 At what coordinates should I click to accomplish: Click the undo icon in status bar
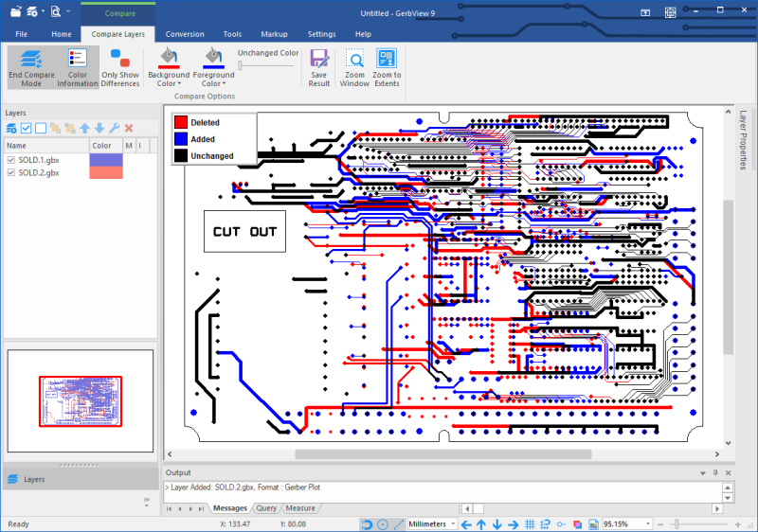click(x=367, y=524)
